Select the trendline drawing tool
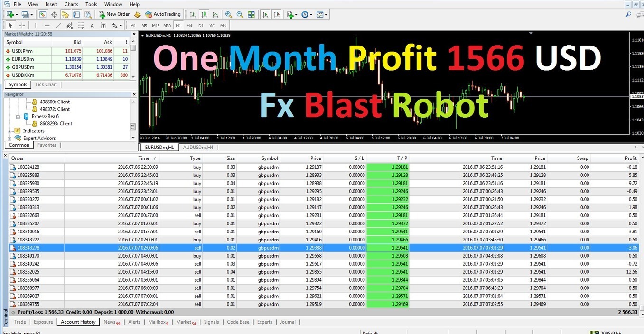Viewport: 644px width, 334px height. (58, 26)
